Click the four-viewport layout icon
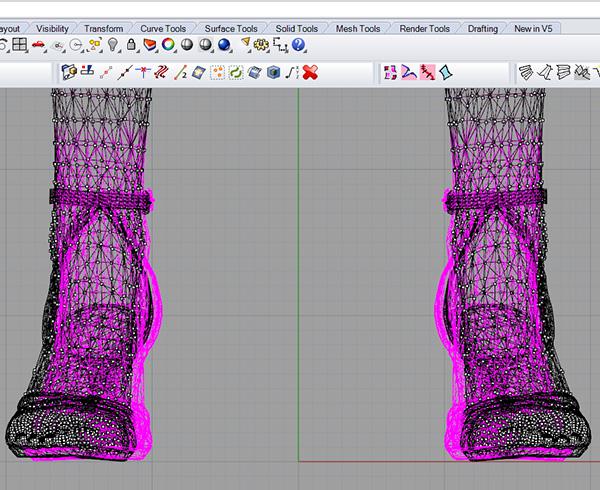The width and height of the screenshot is (600, 490). [x=19, y=46]
